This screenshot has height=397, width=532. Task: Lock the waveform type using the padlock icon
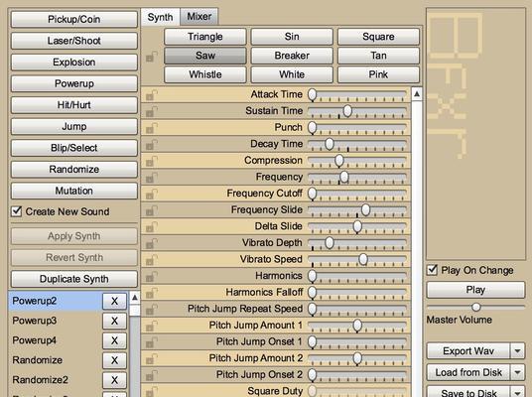click(152, 57)
